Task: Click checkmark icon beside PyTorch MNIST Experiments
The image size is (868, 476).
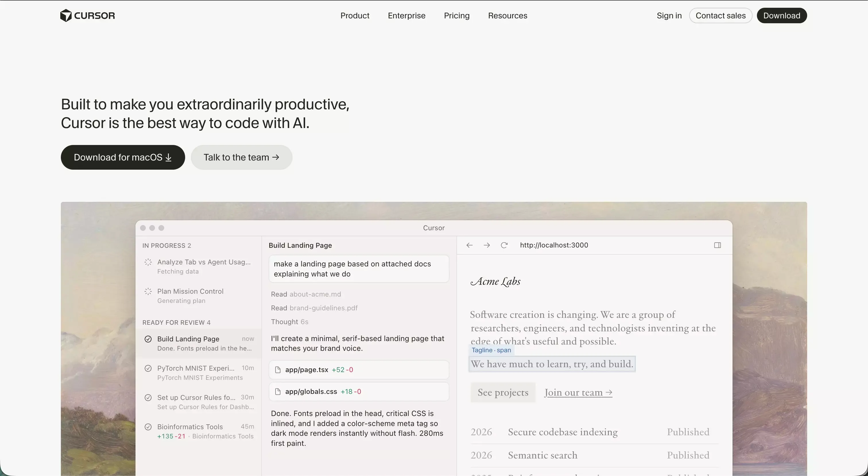Action: click(x=148, y=368)
